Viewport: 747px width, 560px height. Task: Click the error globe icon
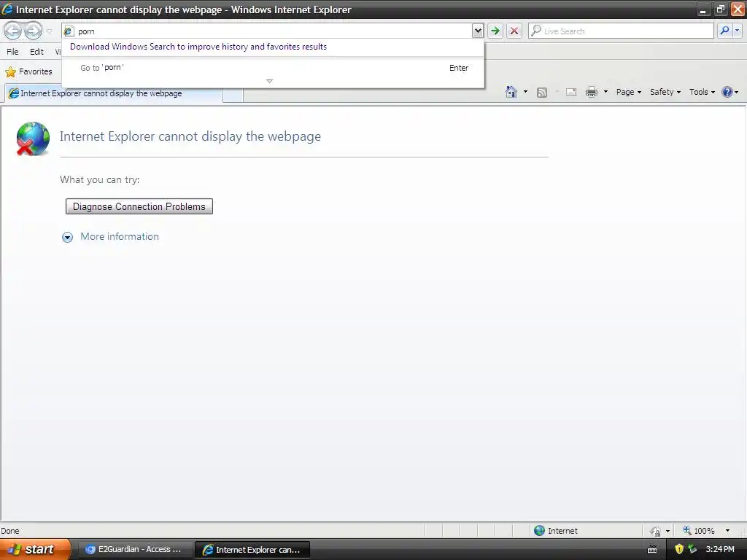click(32, 139)
